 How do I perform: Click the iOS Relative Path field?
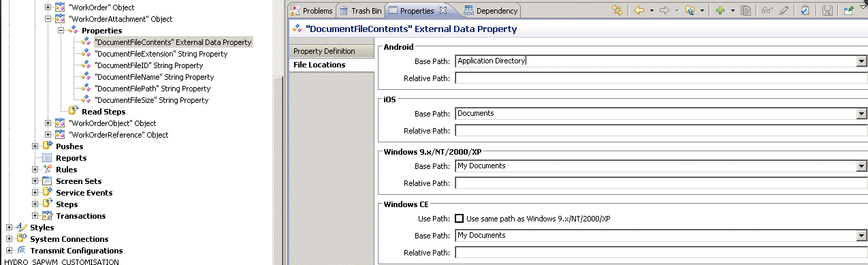(x=660, y=131)
